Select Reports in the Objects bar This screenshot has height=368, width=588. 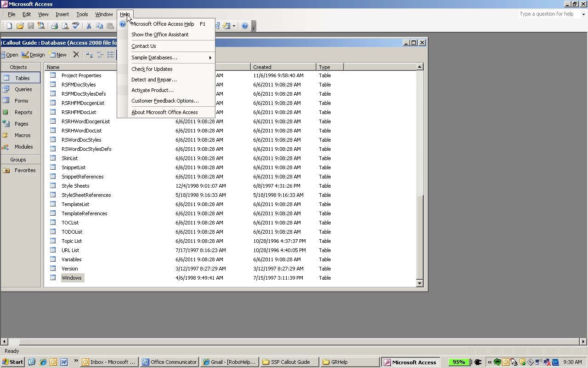pos(21,112)
